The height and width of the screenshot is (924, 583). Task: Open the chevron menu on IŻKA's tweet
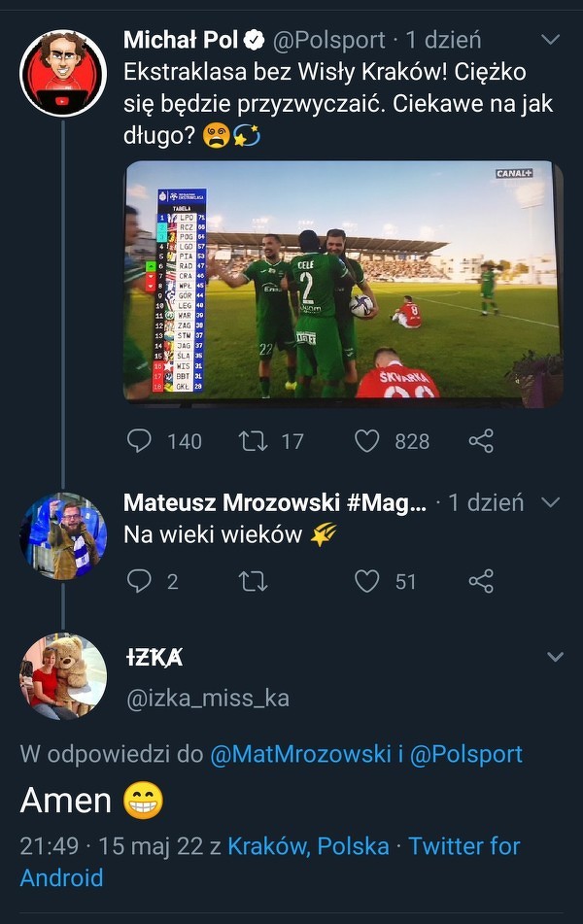click(x=555, y=658)
